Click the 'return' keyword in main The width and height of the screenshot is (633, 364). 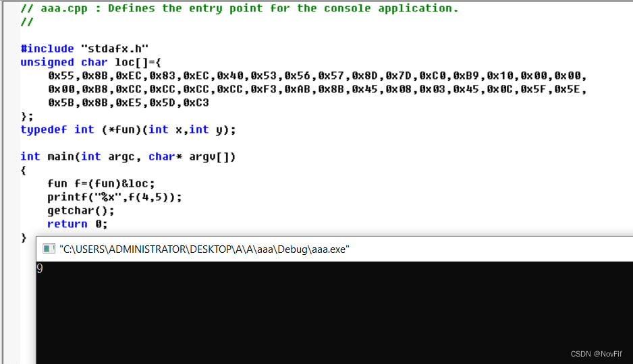pyautogui.click(x=67, y=224)
